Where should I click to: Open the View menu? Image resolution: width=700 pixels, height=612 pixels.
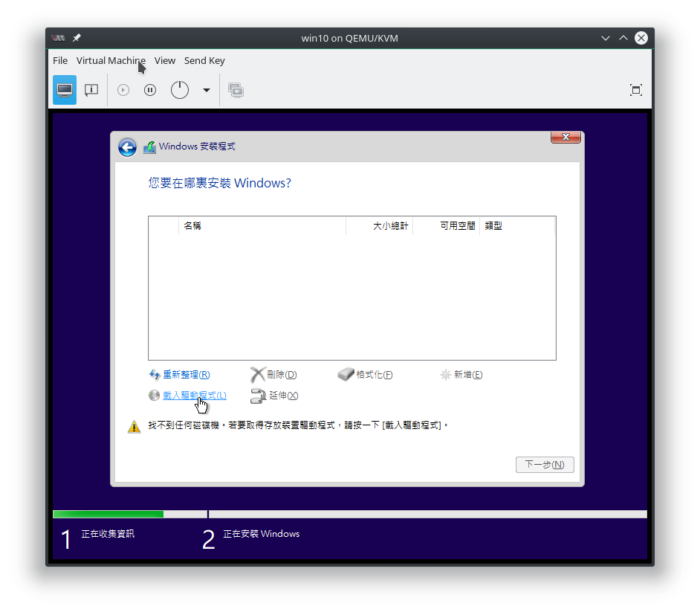coord(165,61)
